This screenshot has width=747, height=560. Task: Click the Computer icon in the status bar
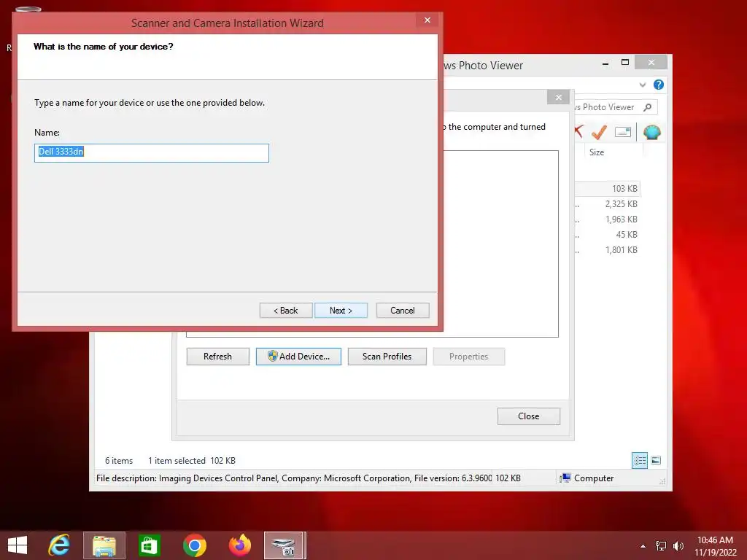coord(565,478)
